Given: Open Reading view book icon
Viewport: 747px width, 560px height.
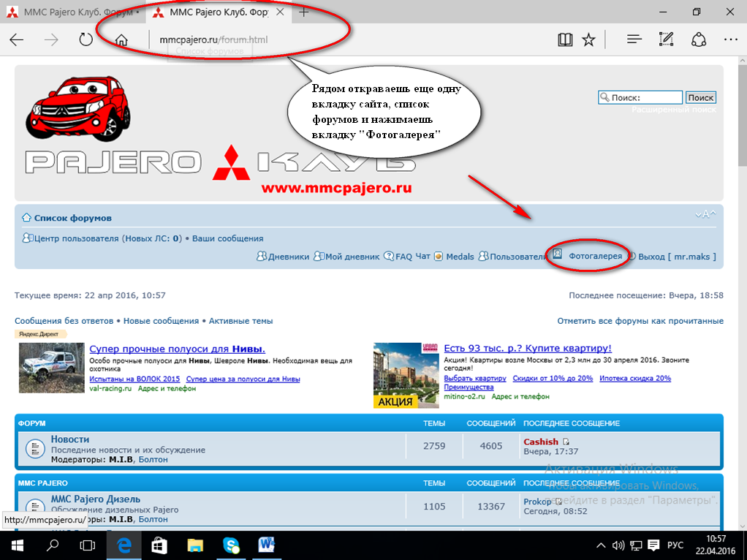Looking at the screenshot, I should pos(564,40).
